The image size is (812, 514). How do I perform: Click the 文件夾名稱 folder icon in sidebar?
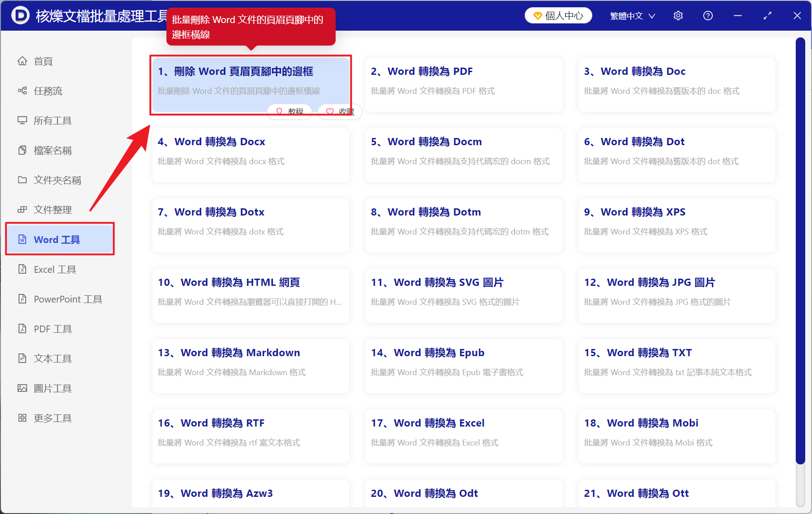22,180
